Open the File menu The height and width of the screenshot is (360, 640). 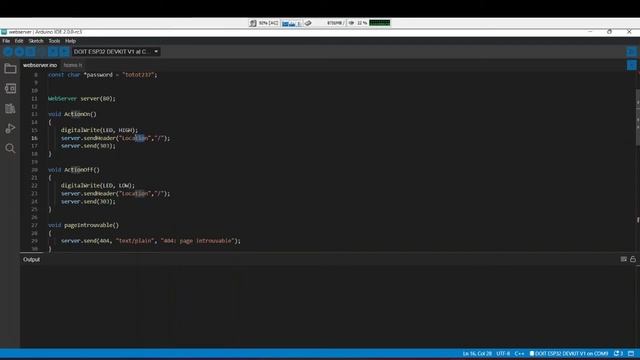(6, 41)
